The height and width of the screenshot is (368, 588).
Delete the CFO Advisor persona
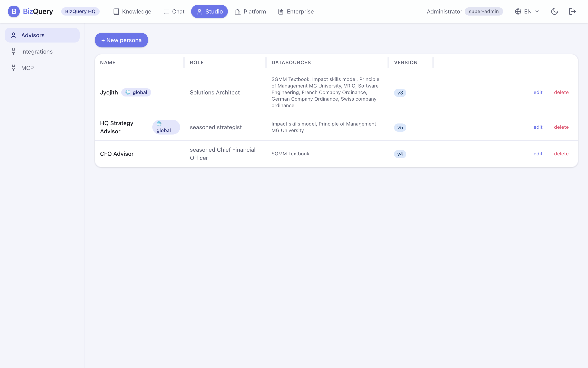[561, 154]
